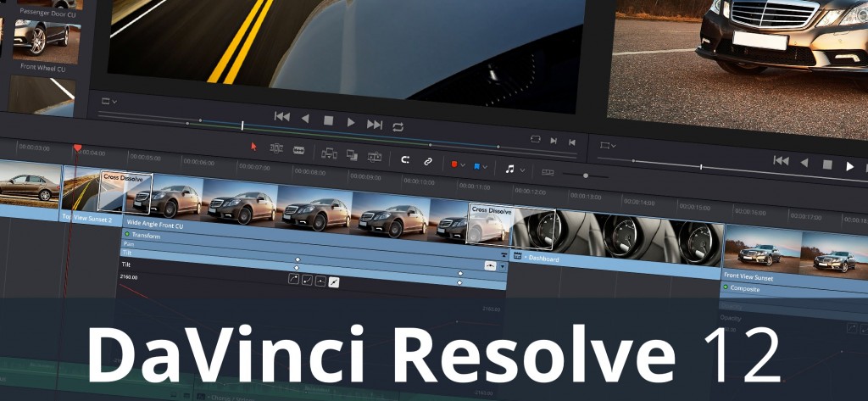868x401 pixels.
Task: Choose the linear keyframe interpolation button
Action: coord(334,281)
